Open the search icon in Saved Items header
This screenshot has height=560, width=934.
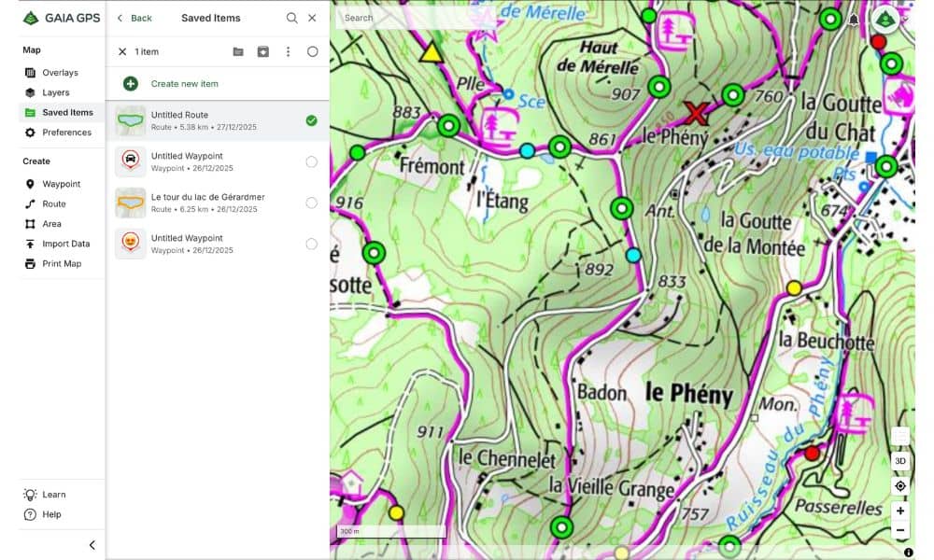pos(291,18)
